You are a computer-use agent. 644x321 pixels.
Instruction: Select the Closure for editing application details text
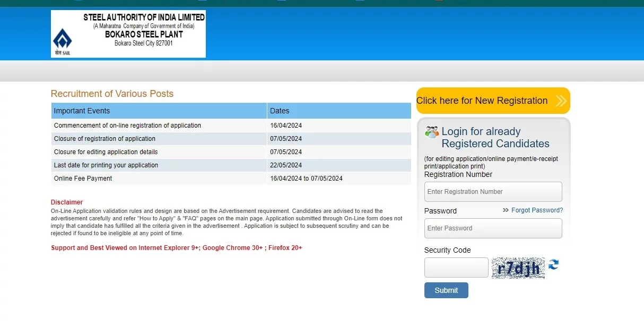coord(106,152)
